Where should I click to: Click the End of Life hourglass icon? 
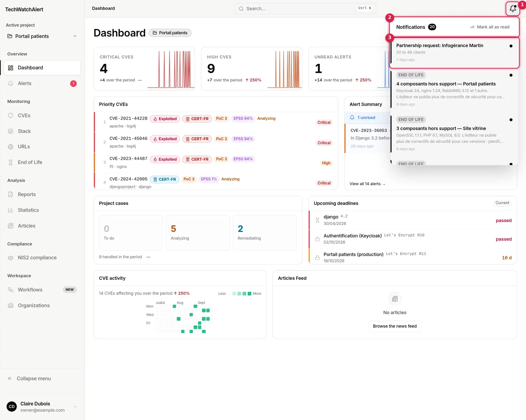tap(11, 162)
